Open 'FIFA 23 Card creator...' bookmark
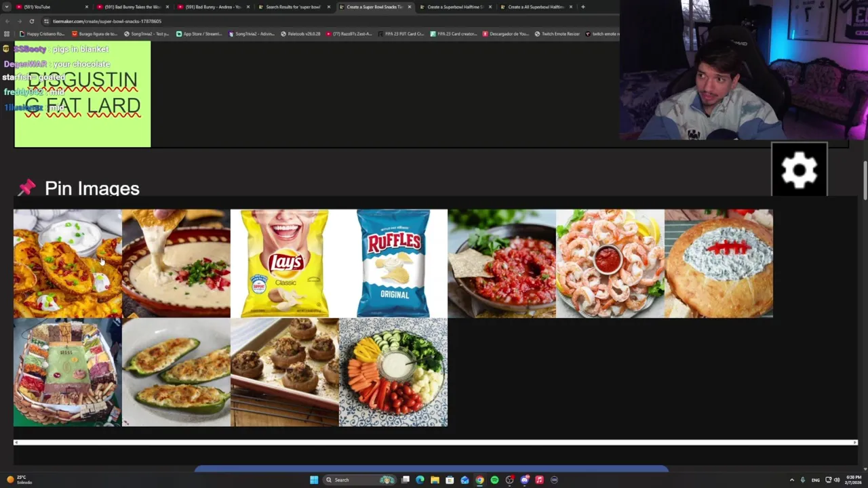Image resolution: width=868 pixels, height=488 pixels. pyautogui.click(x=454, y=34)
